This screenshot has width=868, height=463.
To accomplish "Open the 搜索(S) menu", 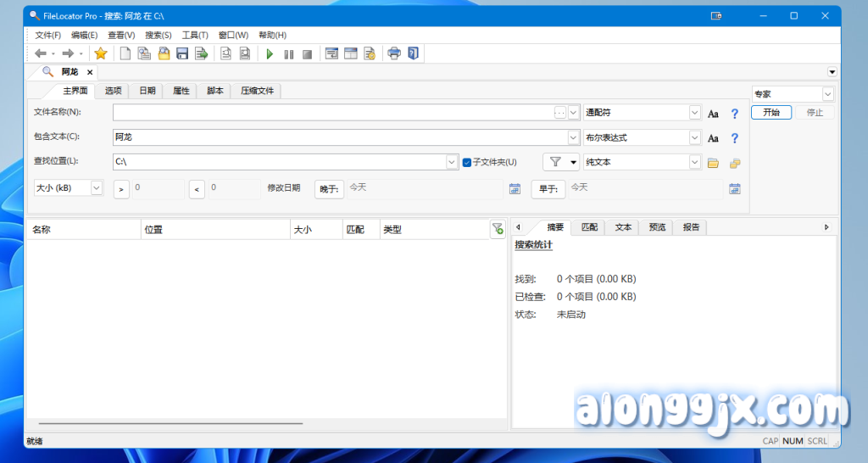I will [158, 35].
